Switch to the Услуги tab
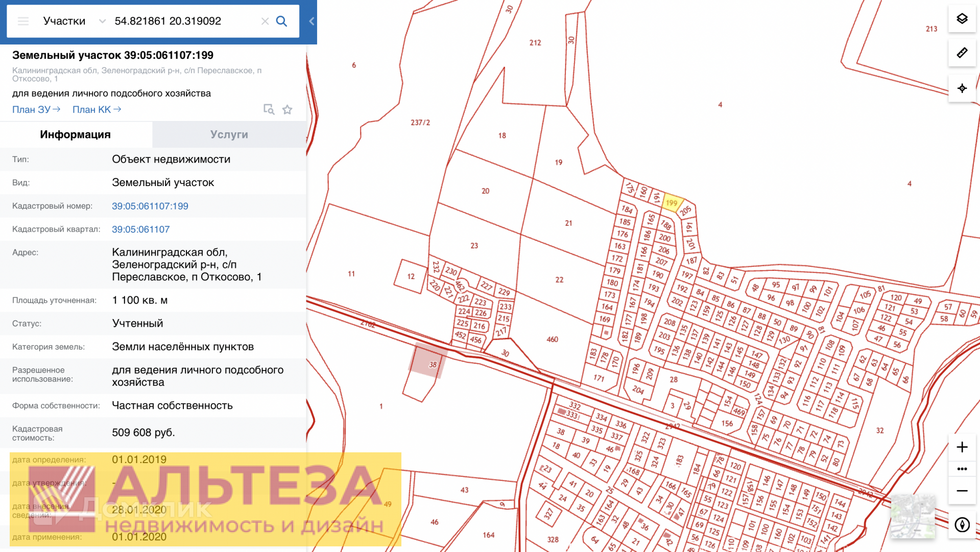980x552 pixels. point(229,134)
